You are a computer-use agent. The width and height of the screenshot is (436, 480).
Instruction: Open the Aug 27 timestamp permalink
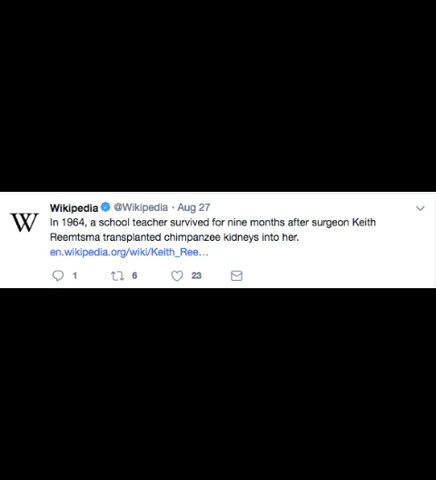click(194, 207)
